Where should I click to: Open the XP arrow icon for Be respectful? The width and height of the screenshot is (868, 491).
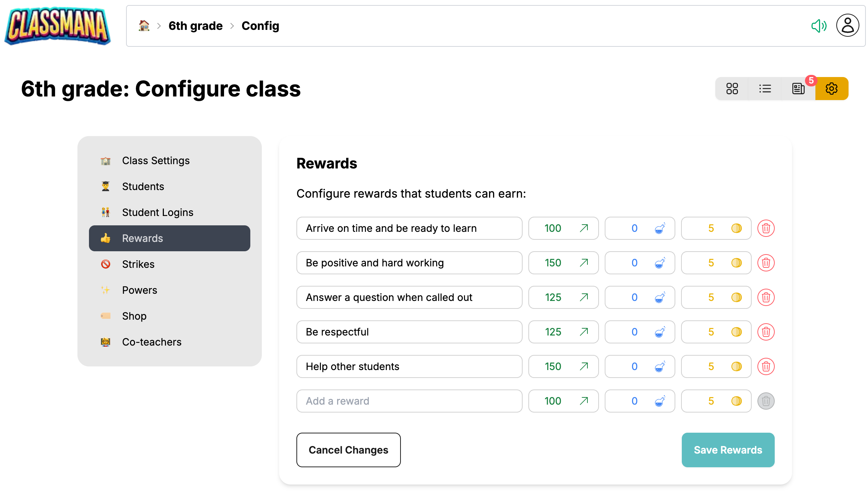tap(583, 332)
